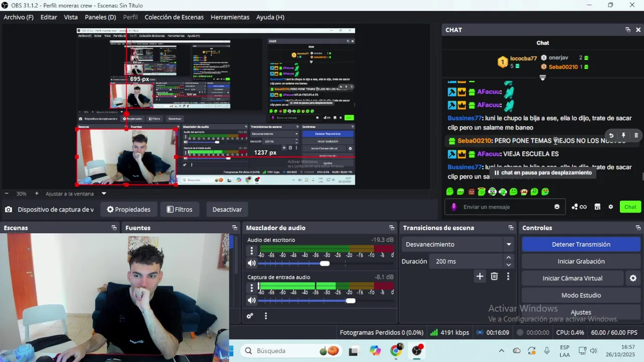
Task: Open the Editar menu
Action: (49, 17)
